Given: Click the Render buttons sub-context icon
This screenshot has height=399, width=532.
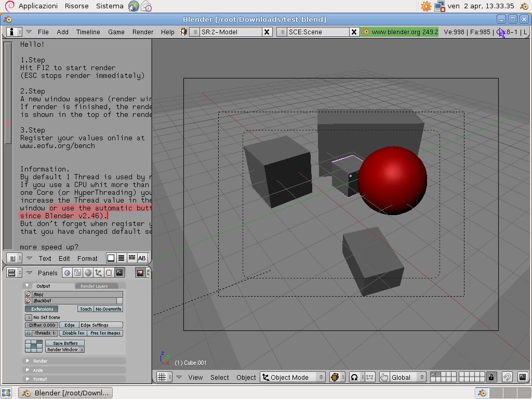Looking at the screenshot, I should (x=140, y=273).
